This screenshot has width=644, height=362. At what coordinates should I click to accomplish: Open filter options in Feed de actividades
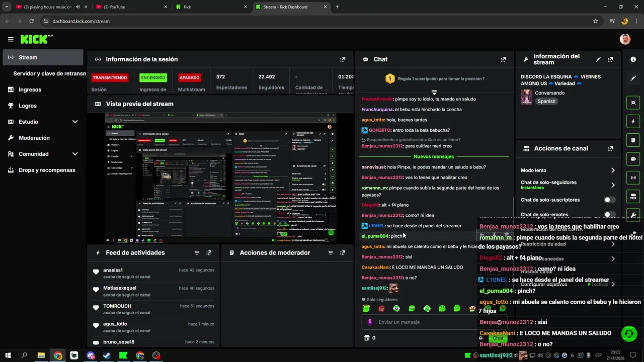(197, 253)
